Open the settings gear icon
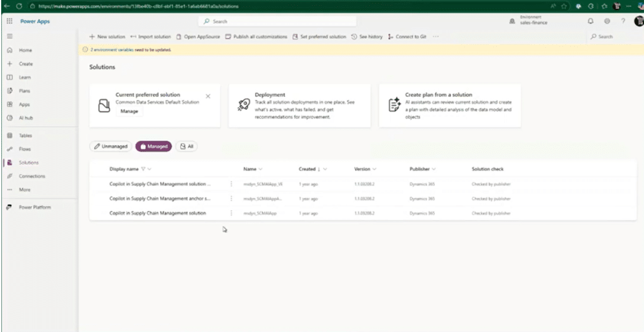644x332 pixels. (x=607, y=21)
